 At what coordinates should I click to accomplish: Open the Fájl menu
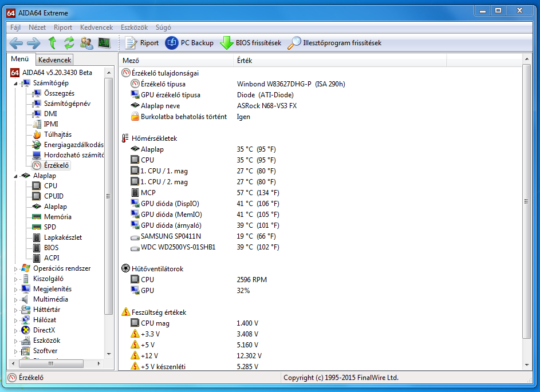click(x=15, y=27)
